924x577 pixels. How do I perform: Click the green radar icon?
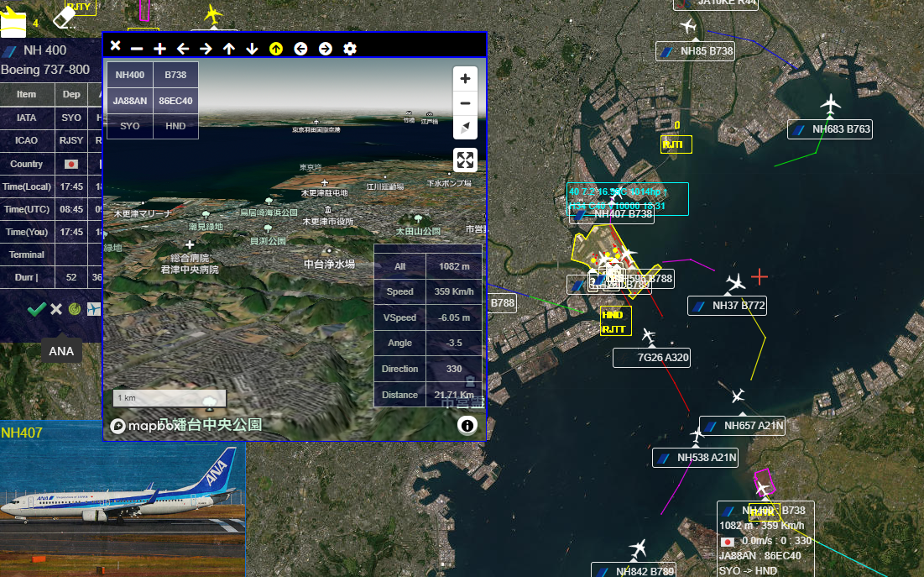click(75, 308)
